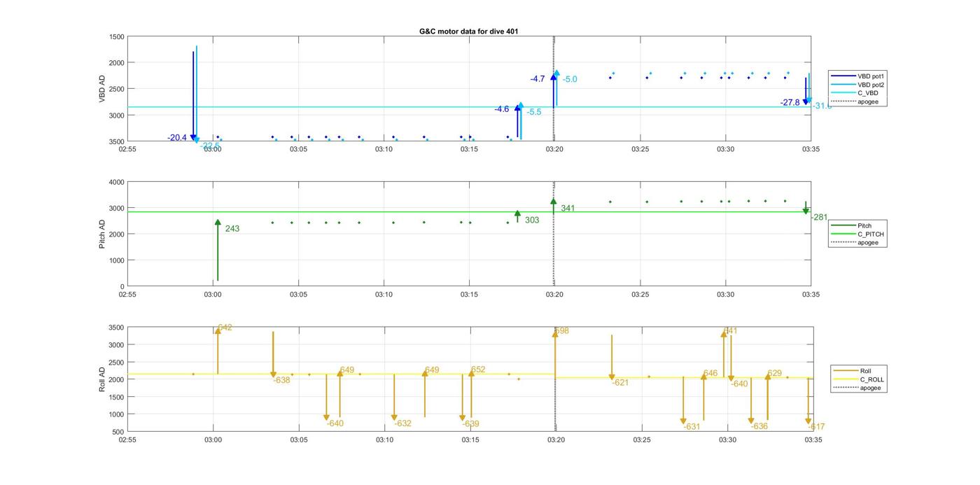Click the "VBD AD" y-axis label
This screenshot has width=980, height=485.
tap(102, 89)
